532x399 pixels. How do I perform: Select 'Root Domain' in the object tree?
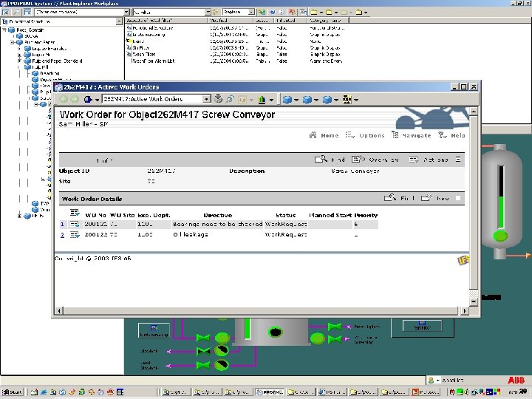[30, 30]
